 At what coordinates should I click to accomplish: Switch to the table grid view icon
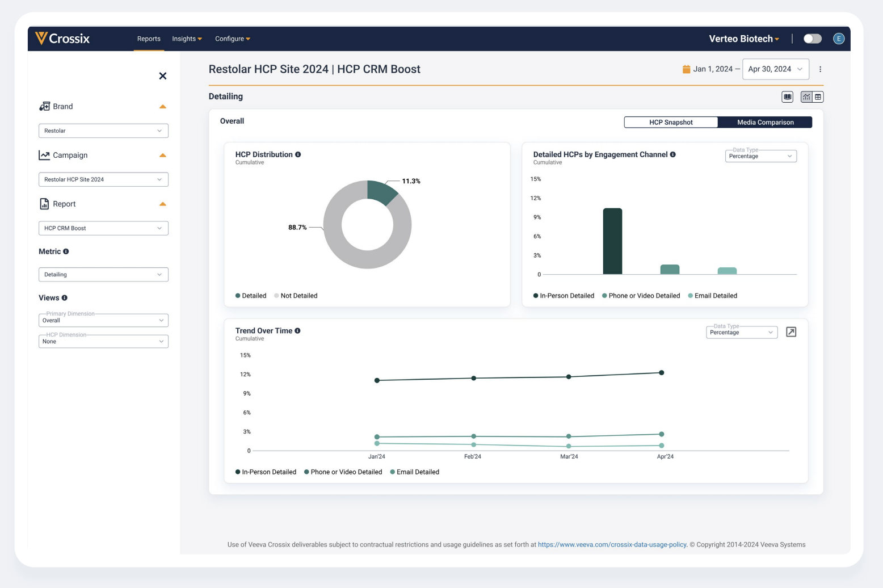[818, 97]
